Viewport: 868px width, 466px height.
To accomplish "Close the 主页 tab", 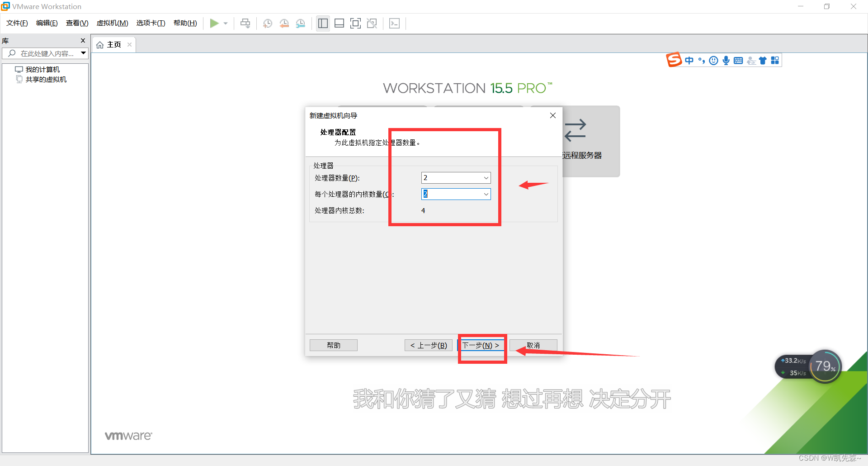I will point(129,44).
